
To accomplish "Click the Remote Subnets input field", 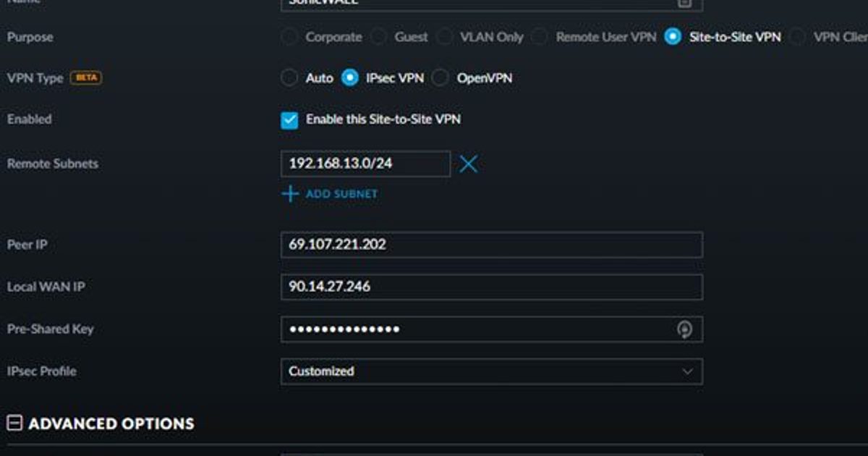I will [x=365, y=164].
